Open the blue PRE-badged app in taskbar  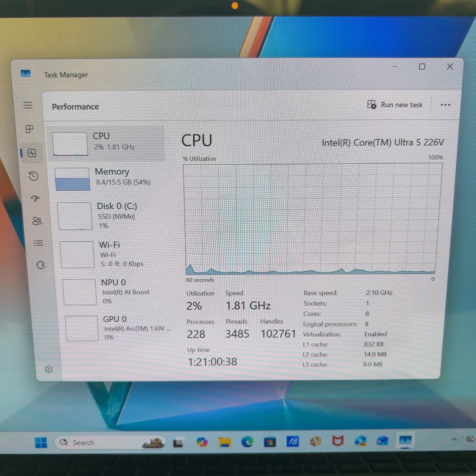point(360,440)
